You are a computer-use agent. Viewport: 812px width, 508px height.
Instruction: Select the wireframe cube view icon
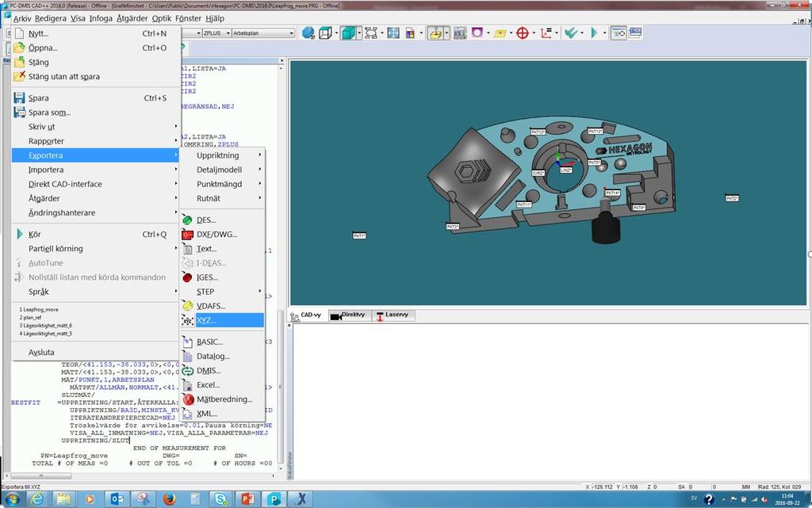(325, 33)
